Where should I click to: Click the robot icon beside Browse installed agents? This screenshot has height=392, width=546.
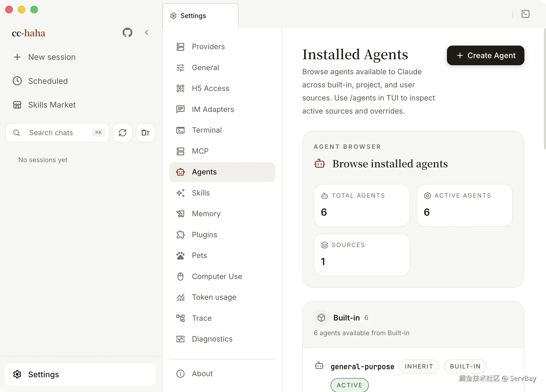pos(320,164)
